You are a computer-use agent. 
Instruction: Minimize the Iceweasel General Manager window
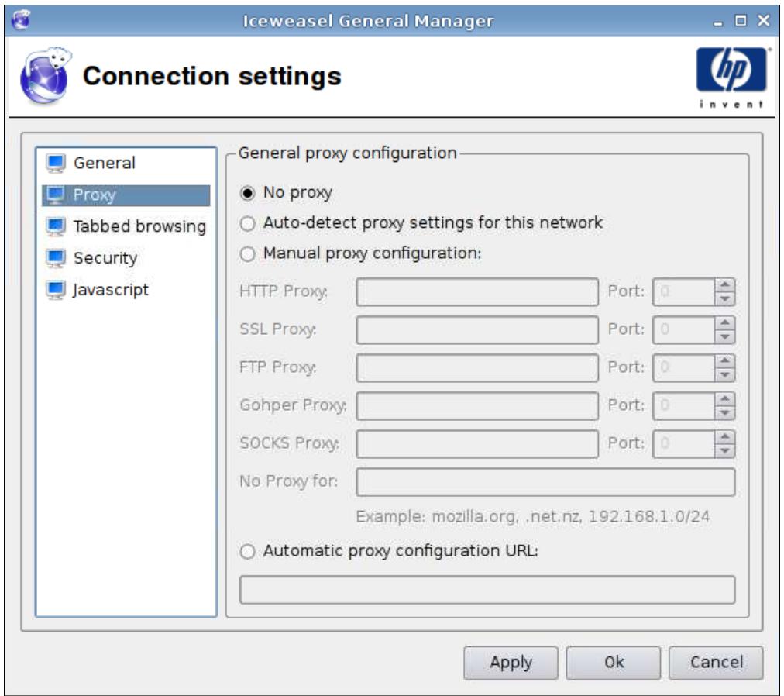718,22
